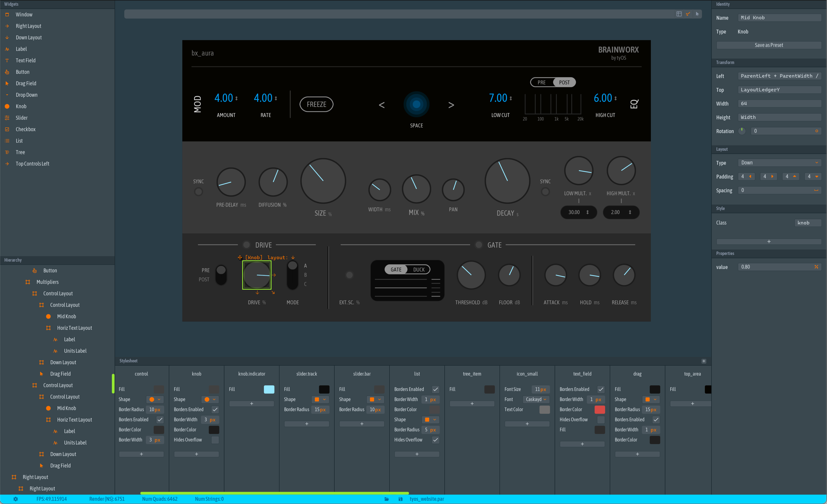Pick the Tree widget icon in Widgets palette
This screenshot has height=504, width=827.
pos(7,152)
